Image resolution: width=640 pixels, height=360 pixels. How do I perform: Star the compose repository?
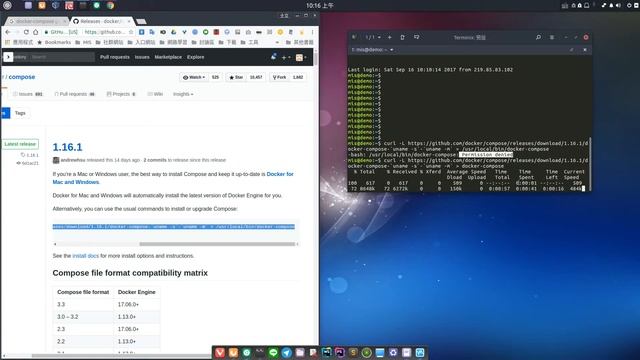coord(236,77)
